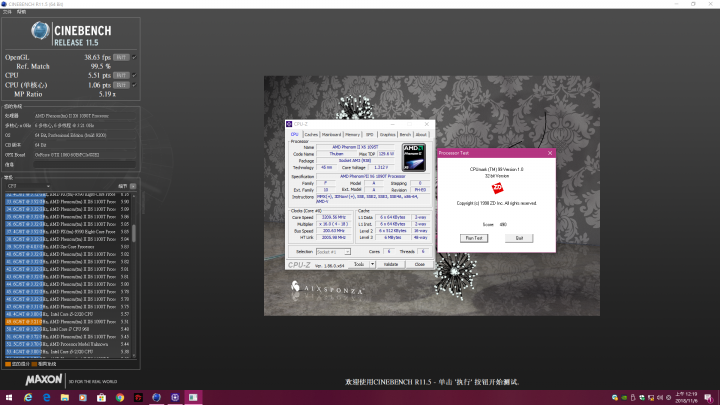Screen dimensions: 720x405
Task: Switch to CPU-Z Mainboard tab
Action: click(331, 135)
